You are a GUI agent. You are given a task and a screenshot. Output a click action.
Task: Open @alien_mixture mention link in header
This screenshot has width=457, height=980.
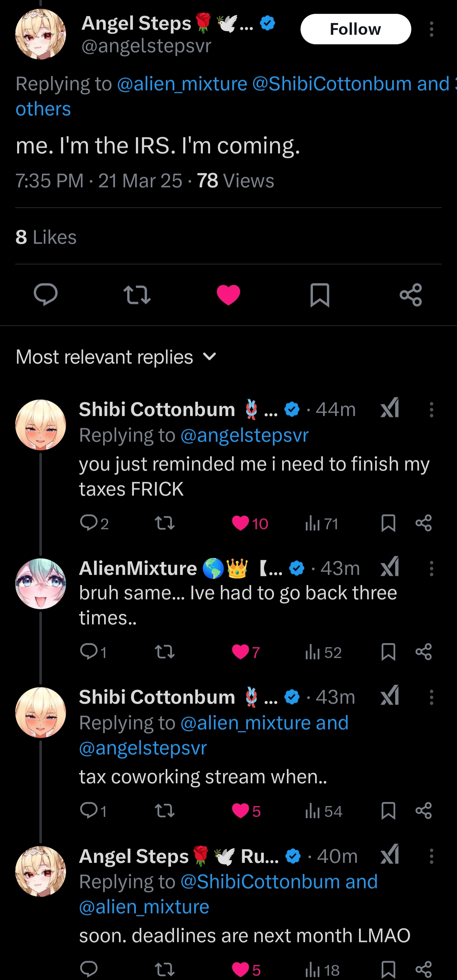pos(182,84)
